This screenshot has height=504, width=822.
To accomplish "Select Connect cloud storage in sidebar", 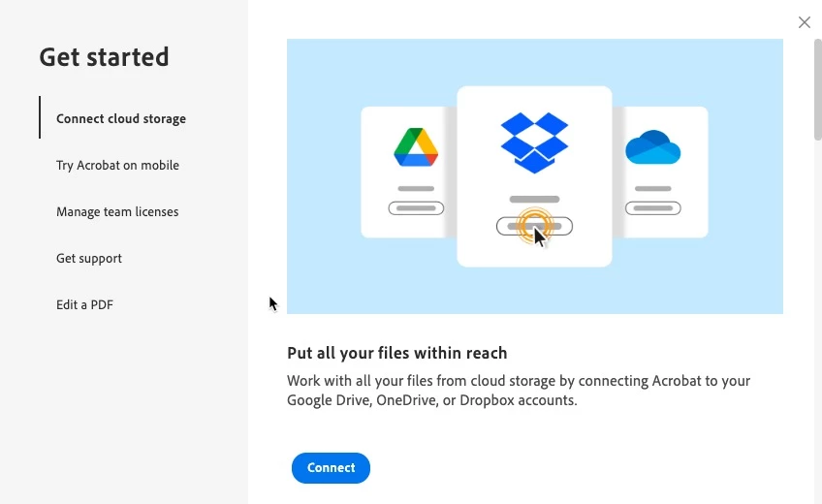I will point(121,119).
